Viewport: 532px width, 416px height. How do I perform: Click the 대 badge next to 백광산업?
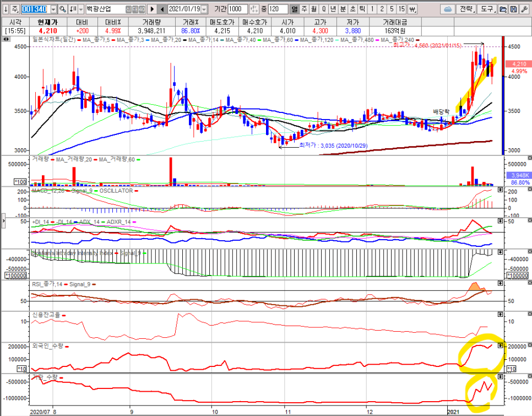click(135, 9)
